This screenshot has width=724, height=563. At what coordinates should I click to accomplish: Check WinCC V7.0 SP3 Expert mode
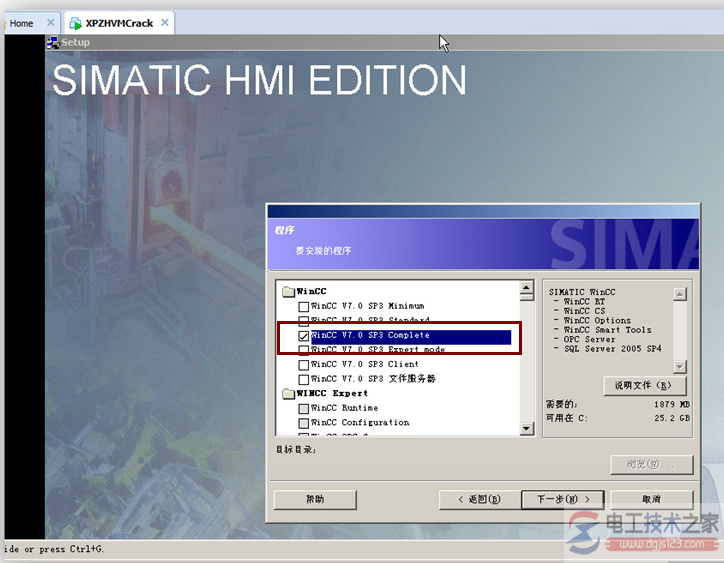click(x=303, y=350)
